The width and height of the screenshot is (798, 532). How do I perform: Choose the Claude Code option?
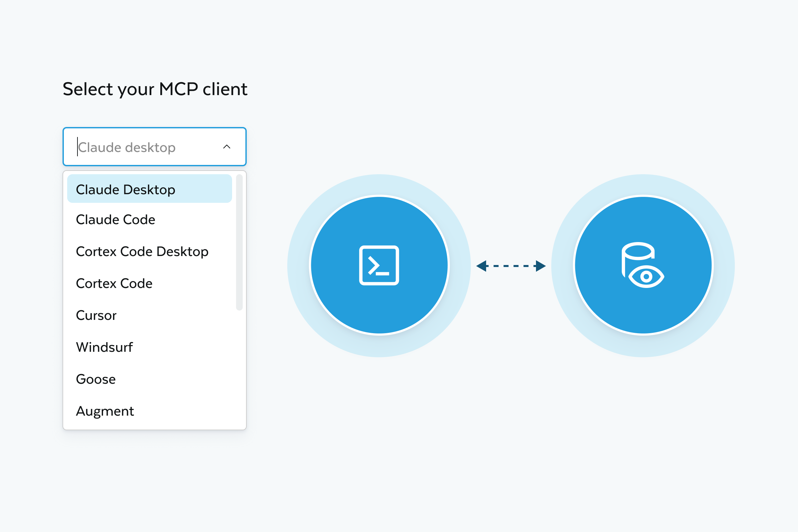point(150,219)
